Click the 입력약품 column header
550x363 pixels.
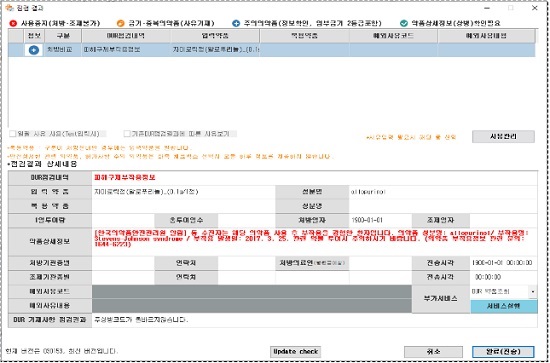(215, 36)
